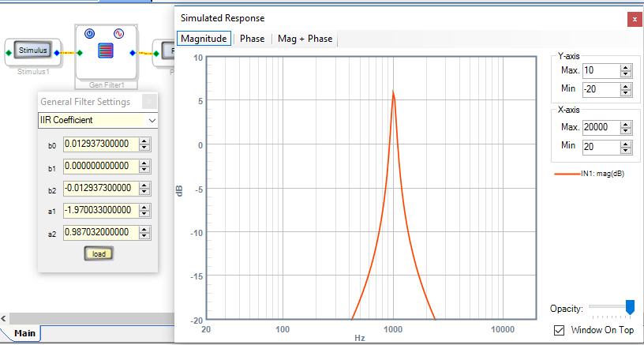The height and width of the screenshot is (345, 644).
Task: Click the Y-axis Min stepper arrows
Action: (626, 89)
